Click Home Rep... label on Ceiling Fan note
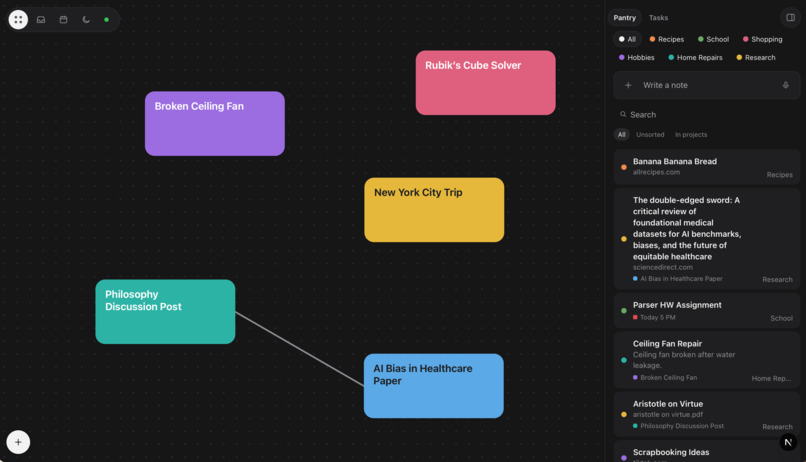 click(771, 378)
